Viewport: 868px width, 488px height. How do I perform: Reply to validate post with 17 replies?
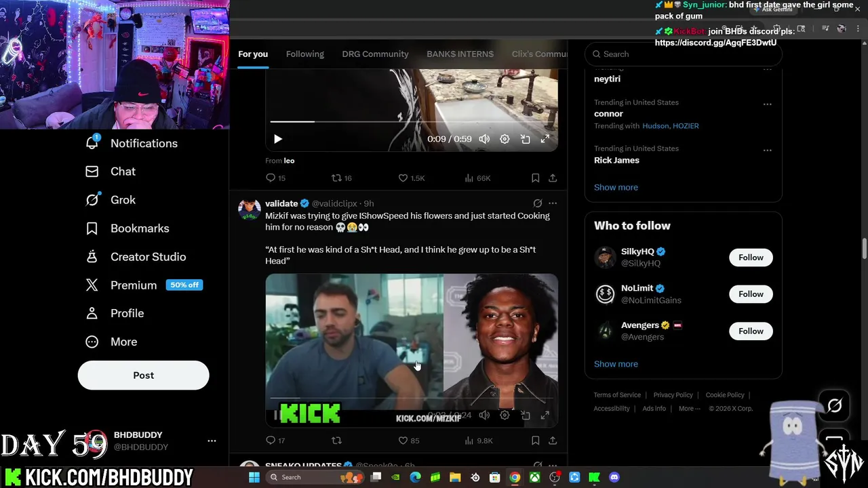click(x=275, y=441)
